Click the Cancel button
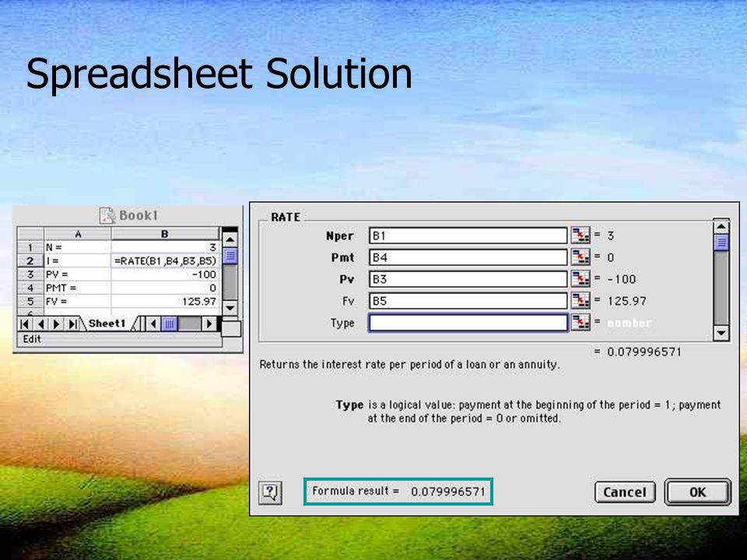This screenshot has height=560, width=747. (x=625, y=492)
